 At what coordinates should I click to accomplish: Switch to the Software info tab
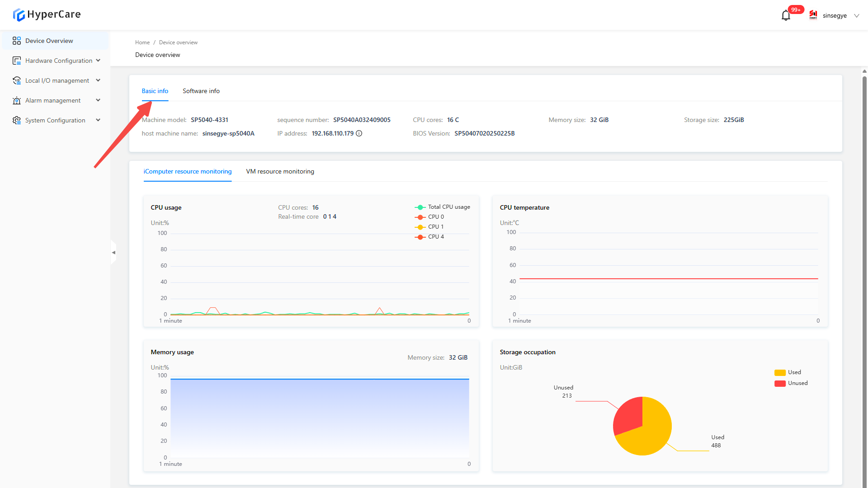click(201, 91)
